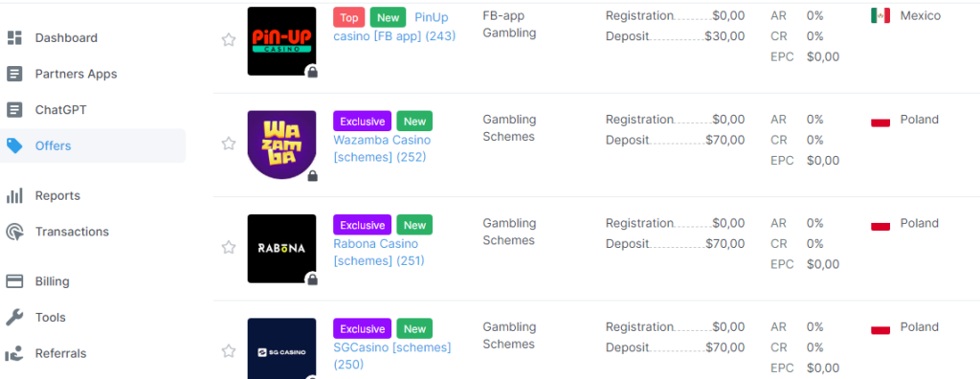Select the Billing card icon
The image size is (980, 379).
[14, 281]
